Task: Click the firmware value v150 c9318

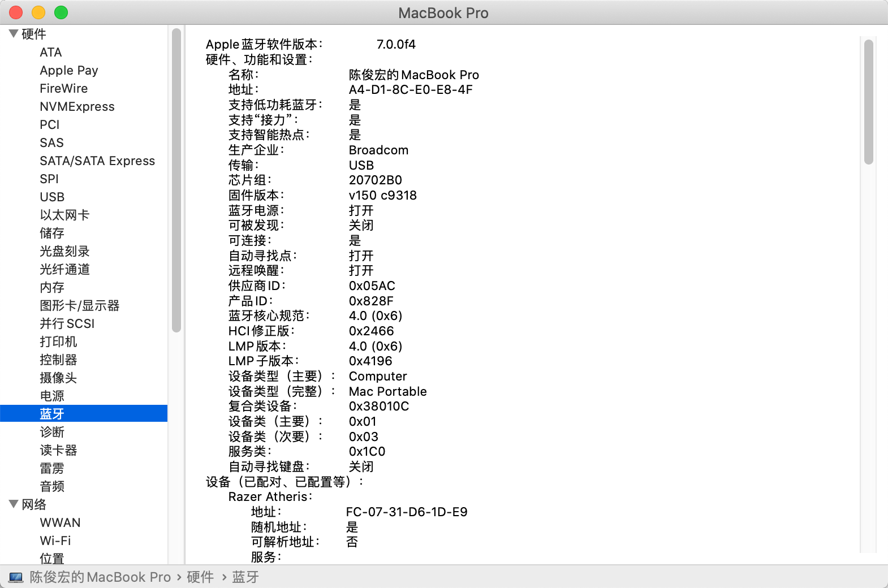Action: [x=383, y=196]
